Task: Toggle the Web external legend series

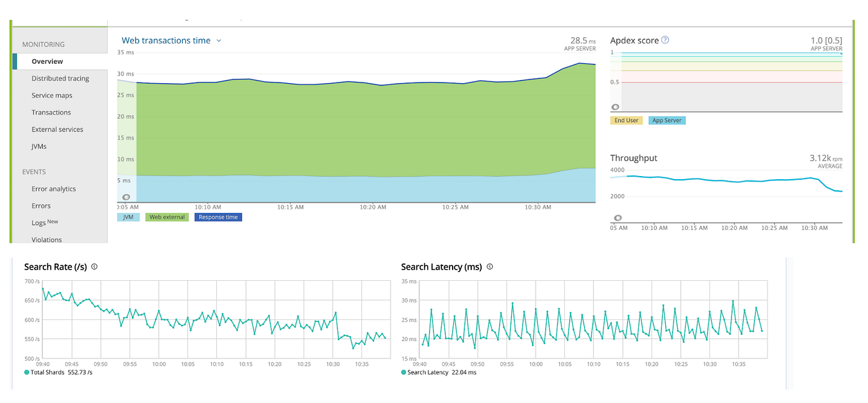Action: 167,217
